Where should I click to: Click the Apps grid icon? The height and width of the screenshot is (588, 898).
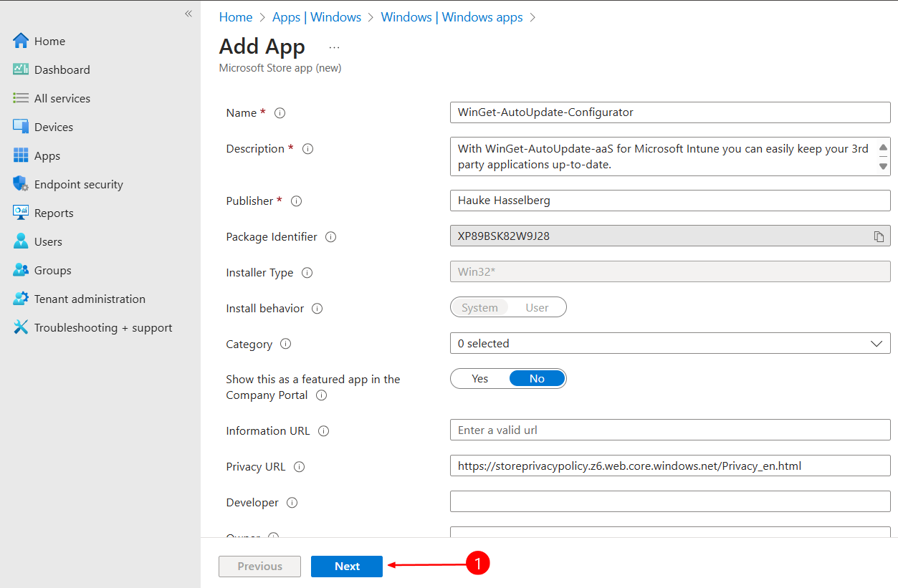(21, 155)
